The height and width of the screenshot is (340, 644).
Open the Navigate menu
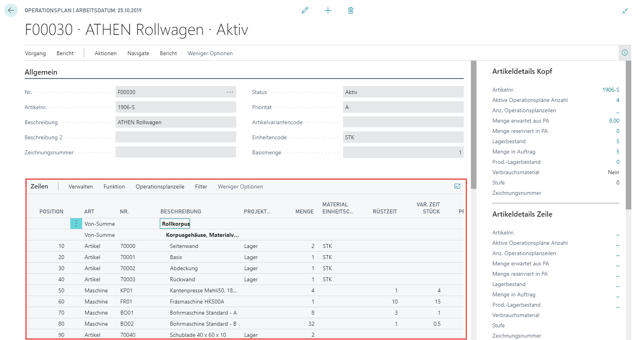pyautogui.click(x=138, y=53)
